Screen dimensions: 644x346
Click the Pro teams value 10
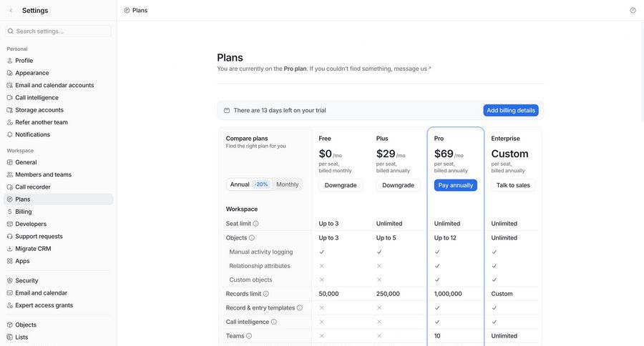click(x=437, y=336)
